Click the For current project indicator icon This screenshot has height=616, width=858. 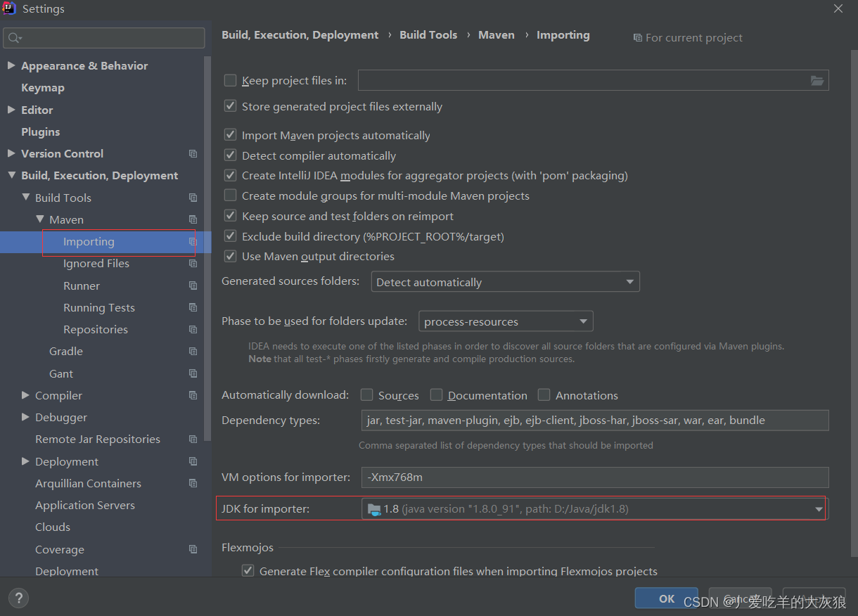(637, 38)
